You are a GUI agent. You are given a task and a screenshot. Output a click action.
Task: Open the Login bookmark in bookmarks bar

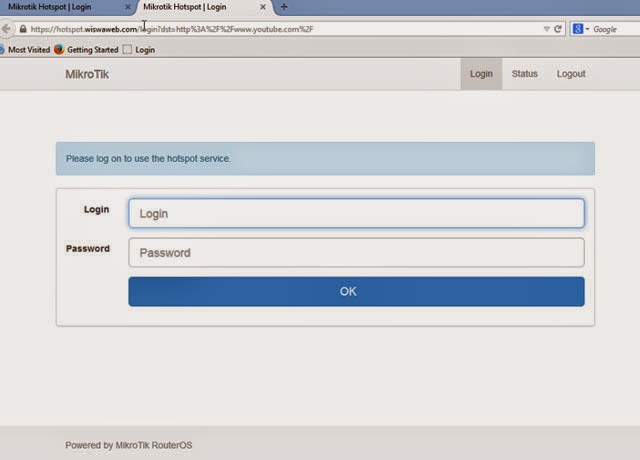pyautogui.click(x=139, y=50)
